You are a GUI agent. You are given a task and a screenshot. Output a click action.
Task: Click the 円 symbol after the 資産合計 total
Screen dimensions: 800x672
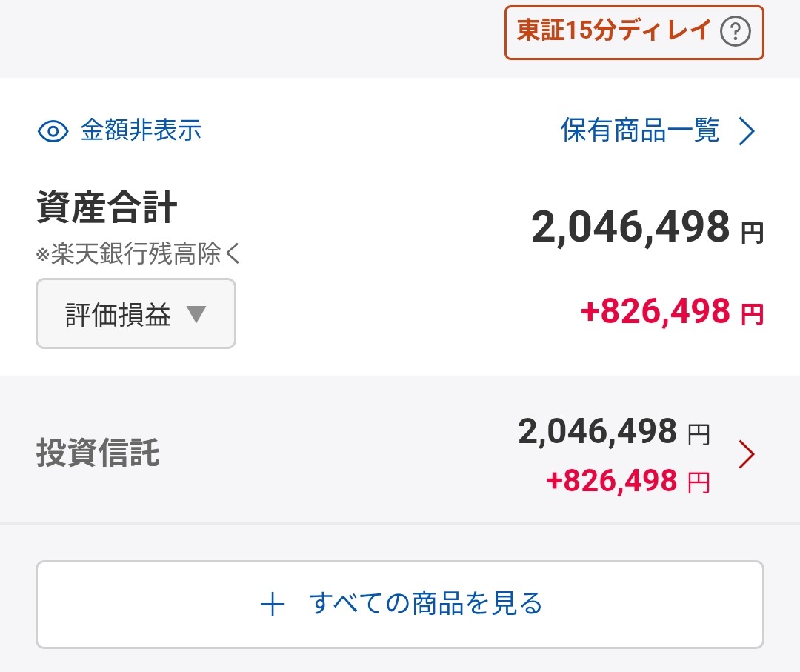coord(752,233)
